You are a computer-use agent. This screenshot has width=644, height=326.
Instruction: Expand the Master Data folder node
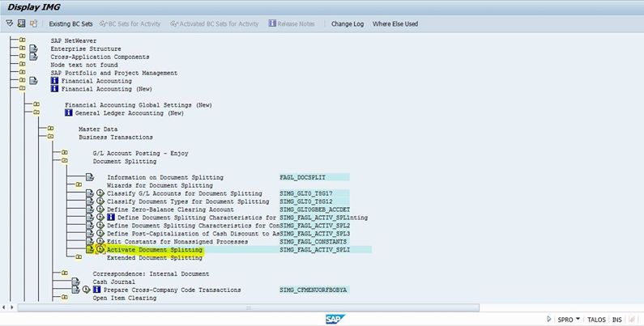point(50,129)
